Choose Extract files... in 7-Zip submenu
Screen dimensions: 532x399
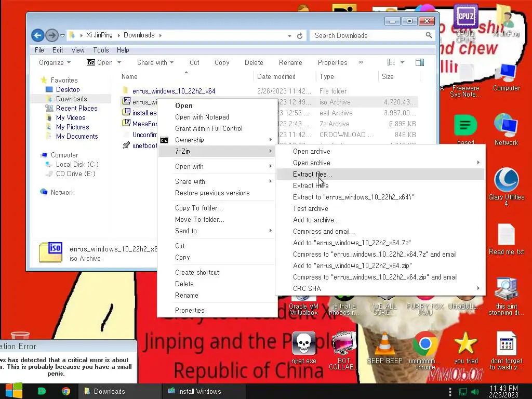pyautogui.click(x=380, y=174)
